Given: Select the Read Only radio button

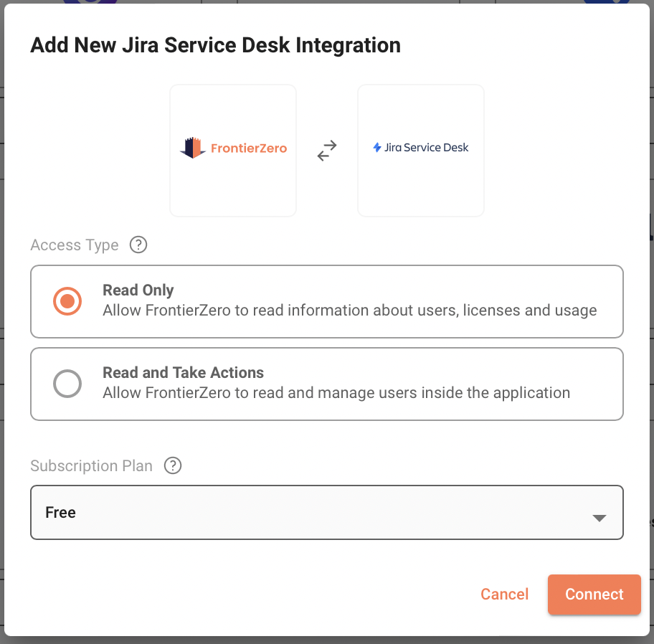Looking at the screenshot, I should [67, 301].
